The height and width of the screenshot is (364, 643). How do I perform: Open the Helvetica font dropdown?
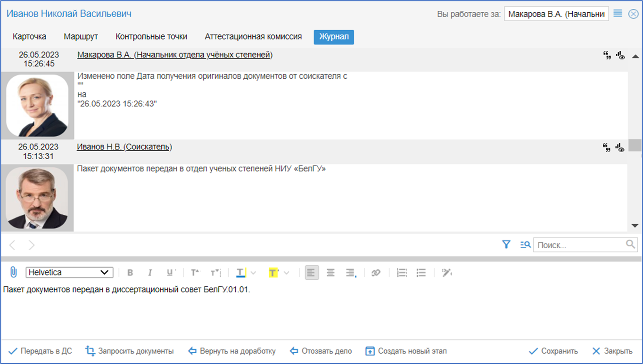pyautogui.click(x=69, y=272)
